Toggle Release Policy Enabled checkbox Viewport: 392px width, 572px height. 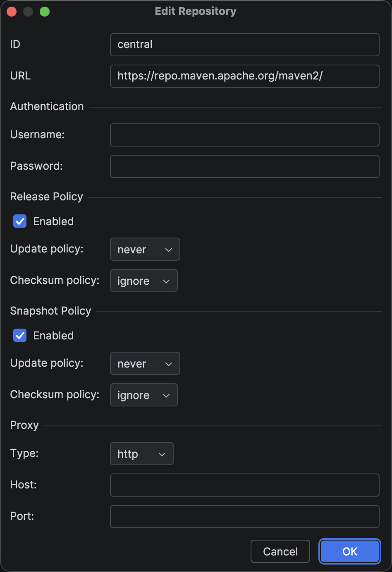pos(20,221)
